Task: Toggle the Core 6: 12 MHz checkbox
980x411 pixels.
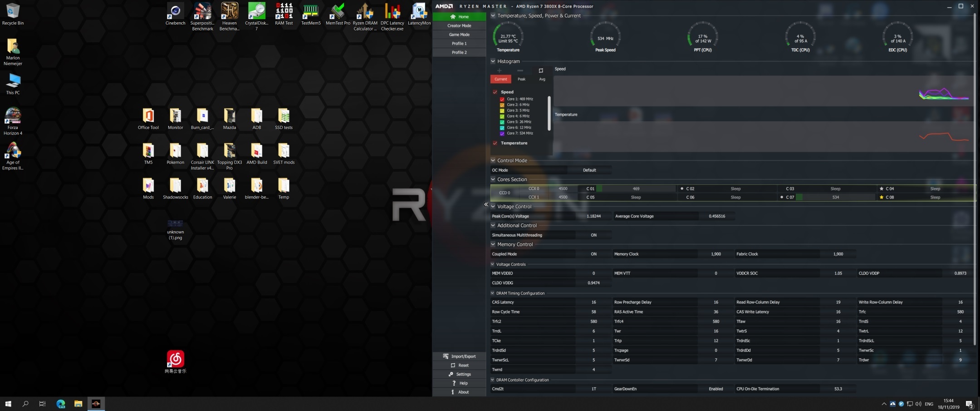Action: click(502, 128)
